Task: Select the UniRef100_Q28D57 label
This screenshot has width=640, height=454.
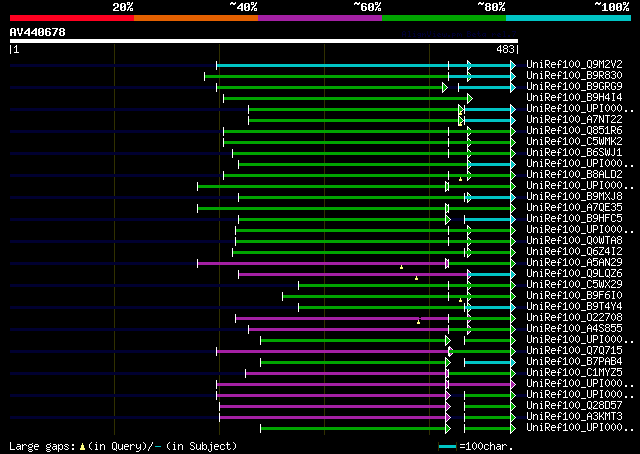Action: [x=574, y=406]
